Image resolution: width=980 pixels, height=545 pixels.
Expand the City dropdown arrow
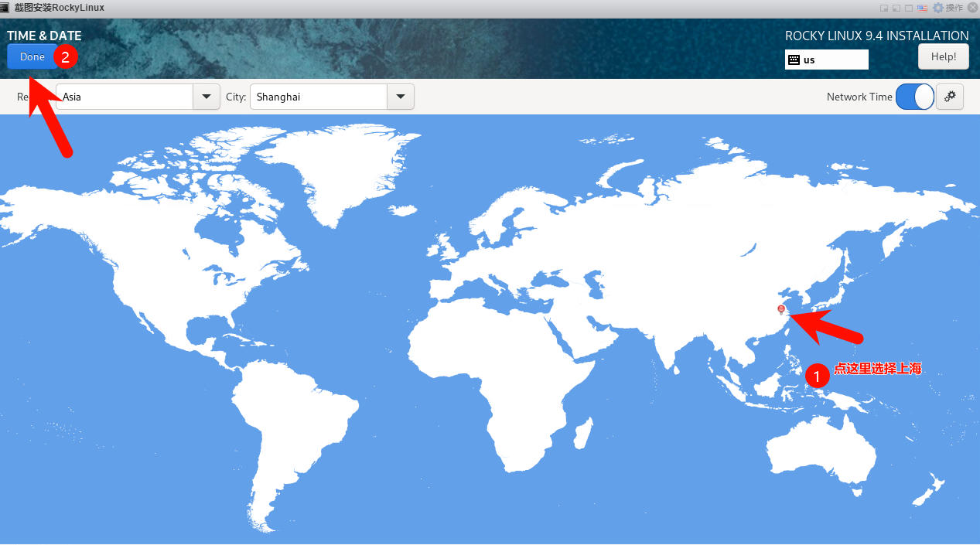pos(400,97)
